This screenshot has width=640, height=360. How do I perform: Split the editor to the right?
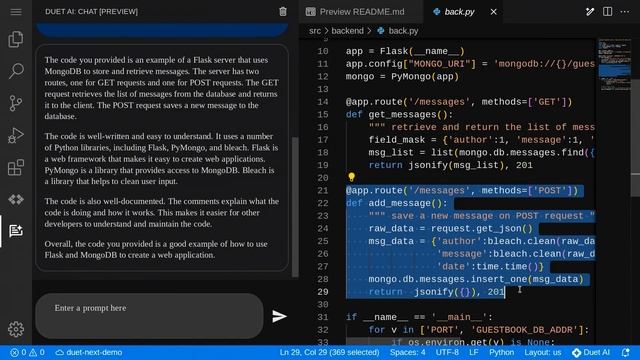607,11
